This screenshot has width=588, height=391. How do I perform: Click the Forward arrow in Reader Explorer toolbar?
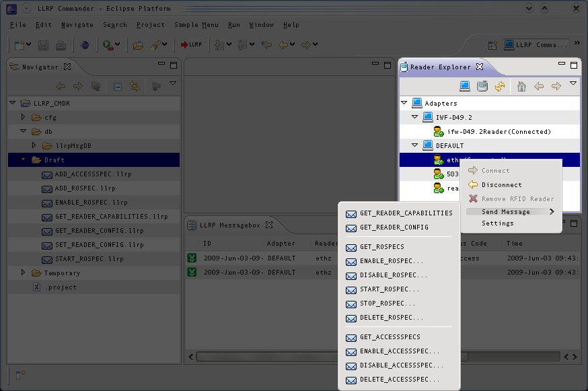point(556,86)
